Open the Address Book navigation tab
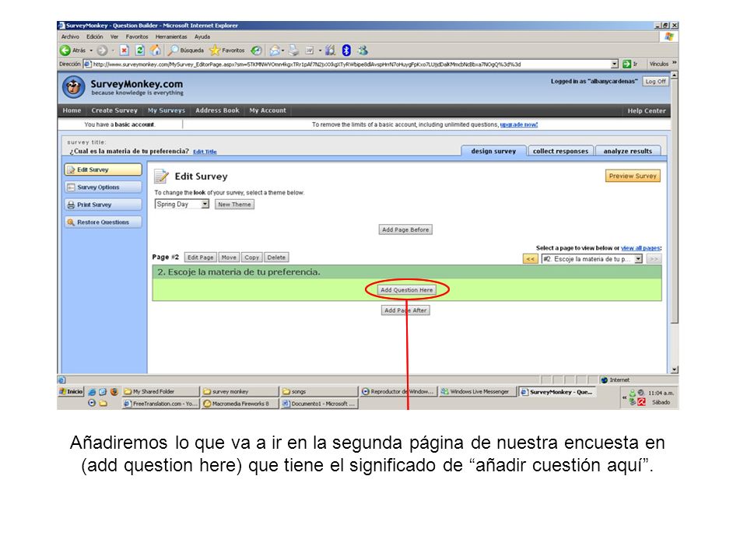Image resolution: width=747 pixels, height=560 pixels. click(217, 110)
